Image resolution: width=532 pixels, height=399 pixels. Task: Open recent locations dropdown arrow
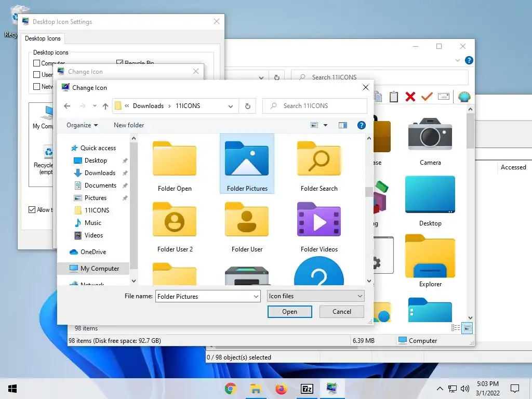tap(95, 106)
